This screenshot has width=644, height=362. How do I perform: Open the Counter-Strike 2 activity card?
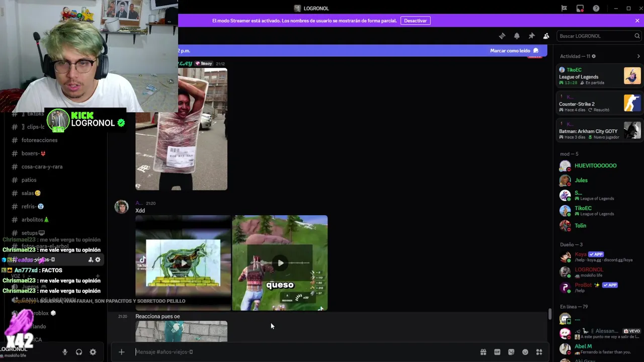[599, 103]
